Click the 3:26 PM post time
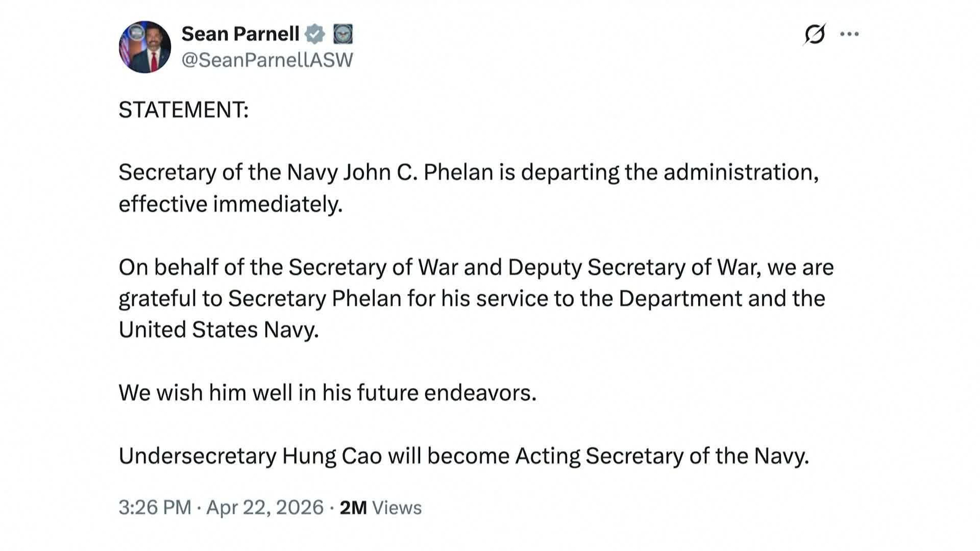 155,508
